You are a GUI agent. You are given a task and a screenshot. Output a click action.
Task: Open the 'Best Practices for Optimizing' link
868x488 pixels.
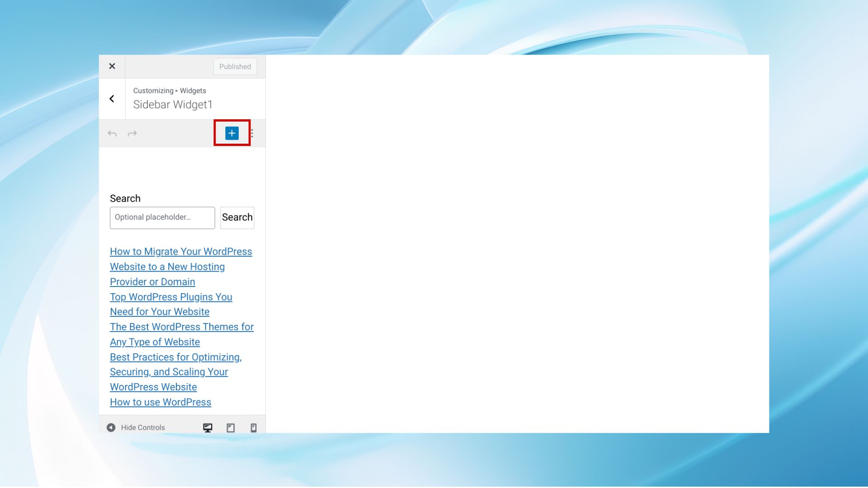click(175, 357)
